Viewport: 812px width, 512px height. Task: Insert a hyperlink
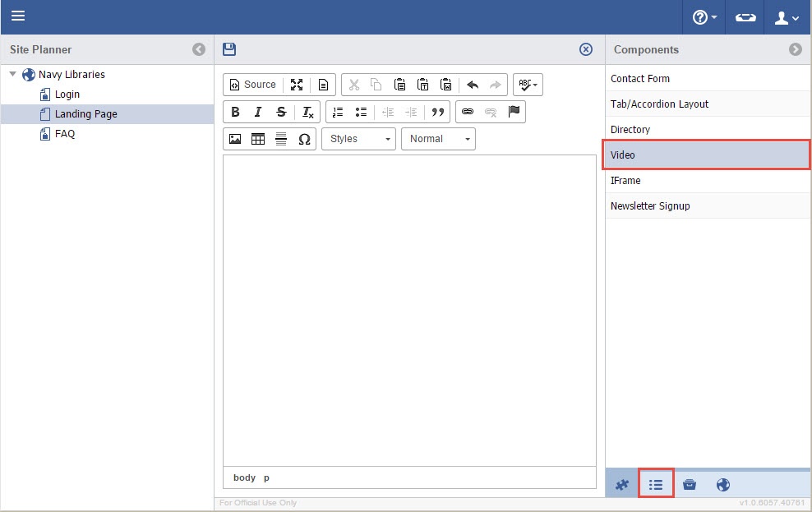[x=468, y=112]
